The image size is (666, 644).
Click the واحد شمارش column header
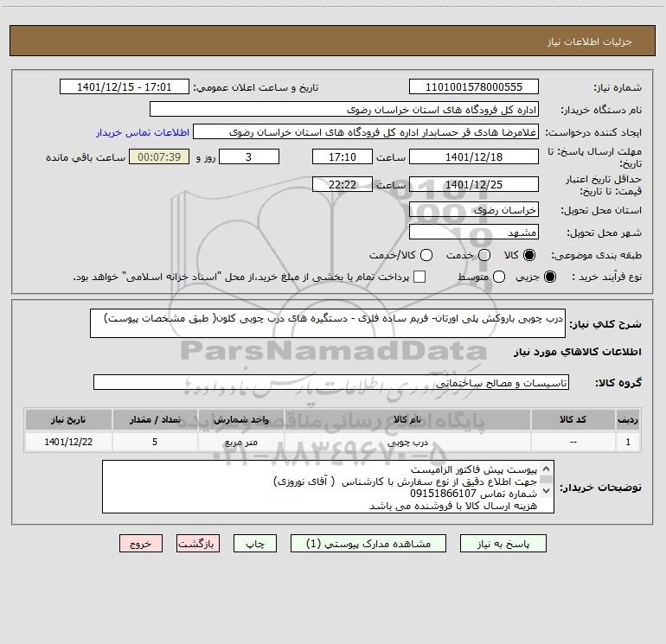click(240, 419)
